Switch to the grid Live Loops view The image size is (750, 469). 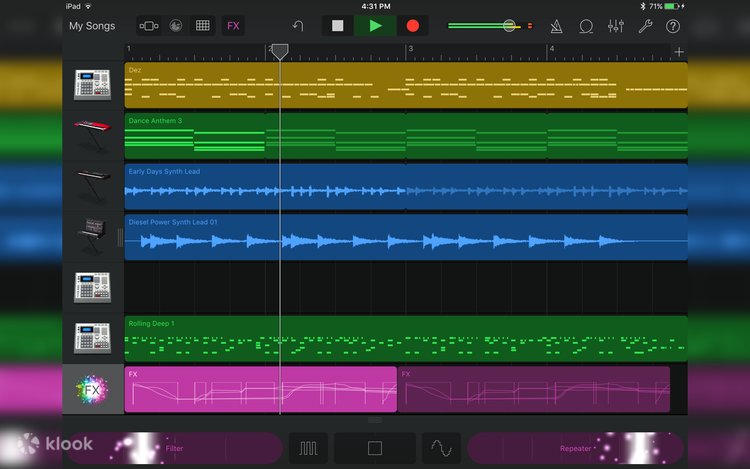tap(203, 26)
